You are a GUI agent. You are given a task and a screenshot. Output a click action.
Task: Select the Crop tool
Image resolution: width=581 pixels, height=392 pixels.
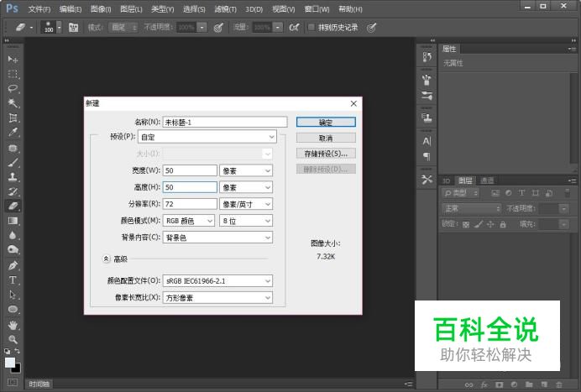tap(13, 118)
